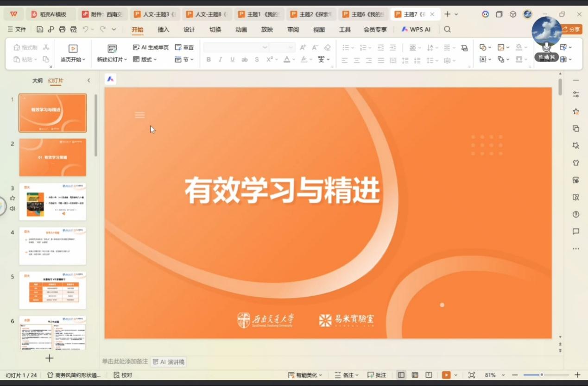Click the Cut scissors icon
Image resolution: width=588 pixels, height=386 pixels.
tap(46, 47)
